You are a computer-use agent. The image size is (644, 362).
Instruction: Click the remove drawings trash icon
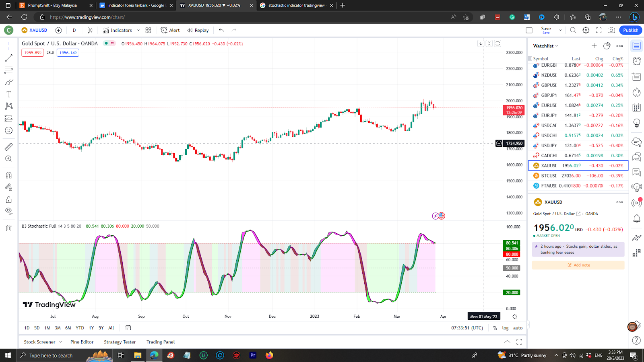[8, 228]
